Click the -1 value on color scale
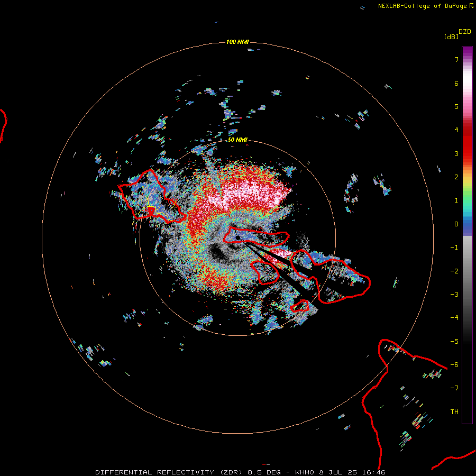Screen dimensions: 476x476 coord(454,248)
